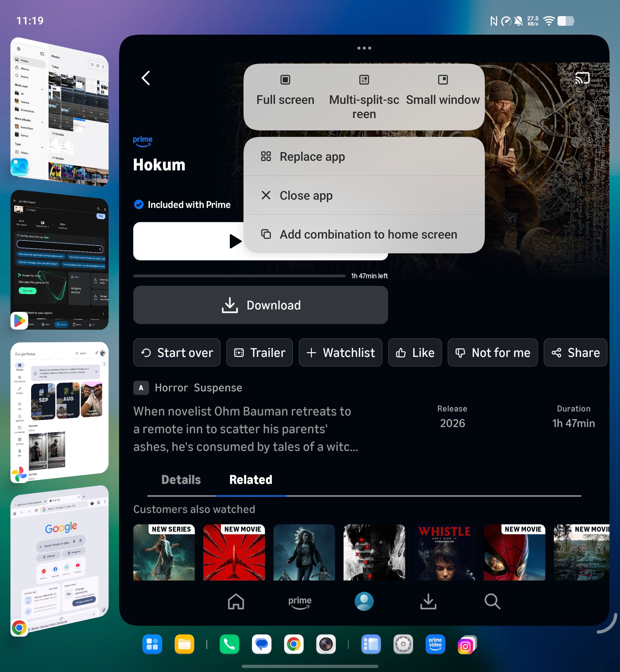Open Search in bottom navigation
The width and height of the screenshot is (620, 672).
point(492,601)
